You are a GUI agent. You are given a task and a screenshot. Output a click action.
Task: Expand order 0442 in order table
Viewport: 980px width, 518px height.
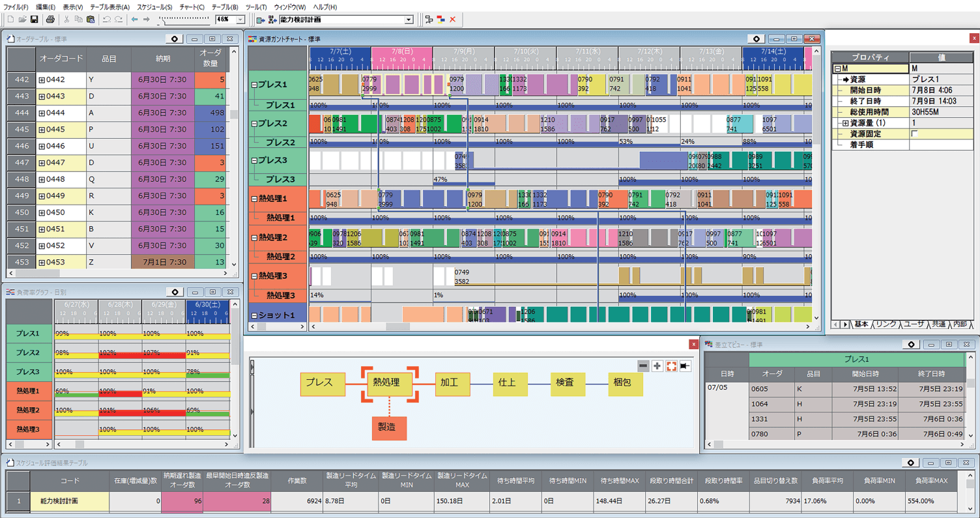tap(42, 80)
